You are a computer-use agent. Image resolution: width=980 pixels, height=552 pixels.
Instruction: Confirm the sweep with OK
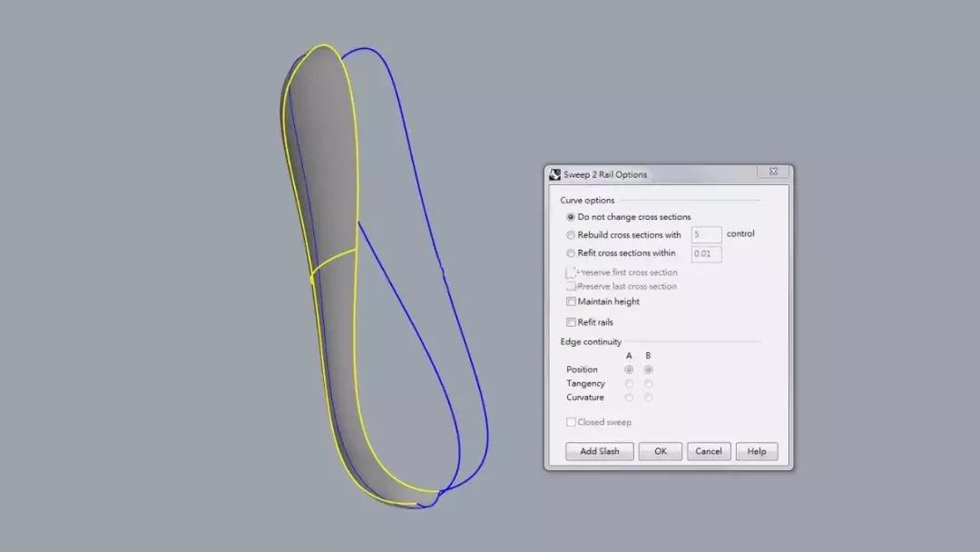(x=660, y=451)
